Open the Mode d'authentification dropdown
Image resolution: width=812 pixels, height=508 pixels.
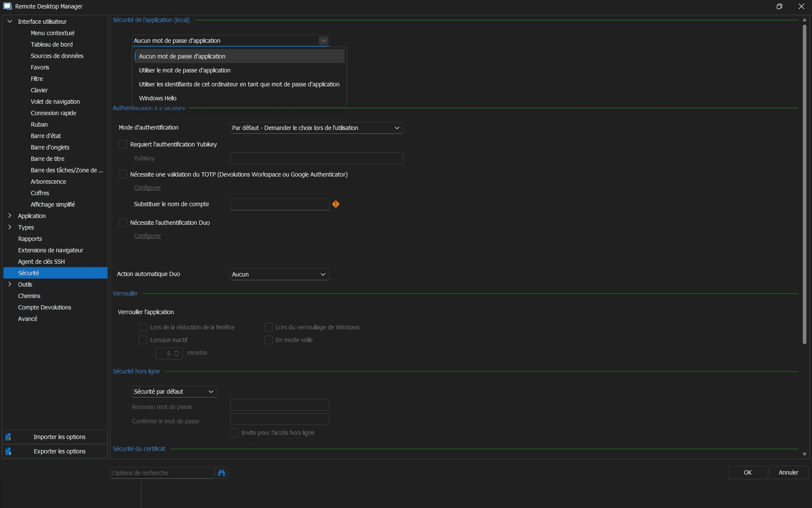coord(316,128)
